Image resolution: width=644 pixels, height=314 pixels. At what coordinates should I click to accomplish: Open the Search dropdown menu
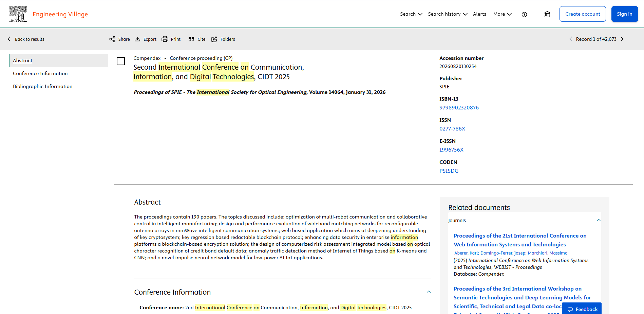click(x=411, y=14)
